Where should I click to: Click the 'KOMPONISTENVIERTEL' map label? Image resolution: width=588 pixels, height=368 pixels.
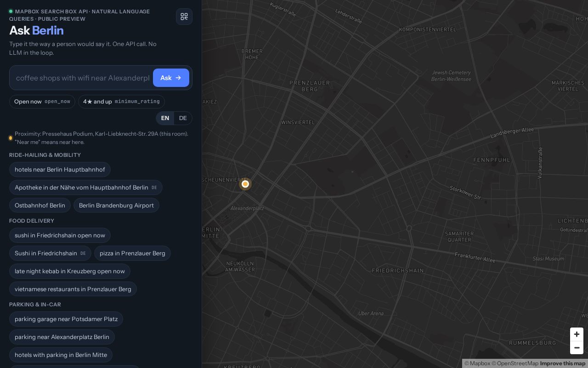pos(428,29)
